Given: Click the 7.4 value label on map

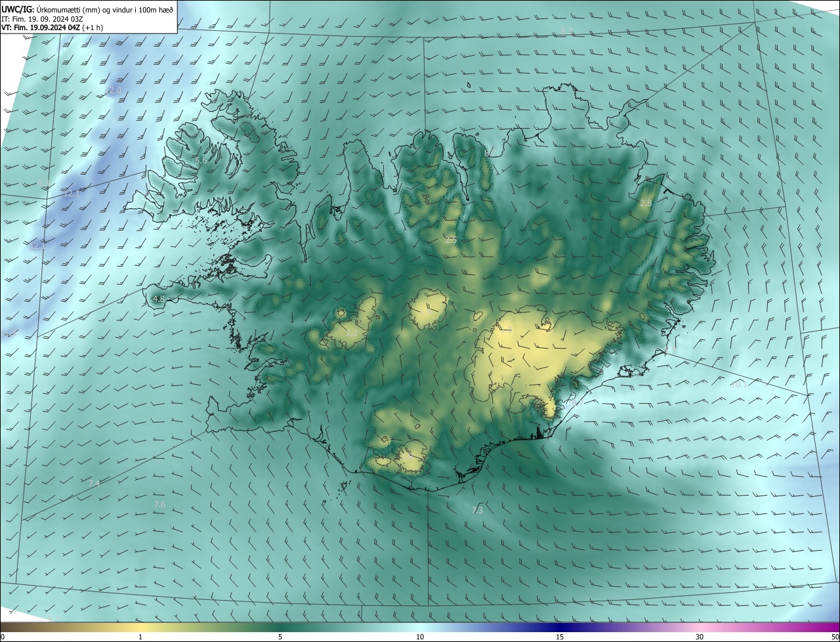Looking at the screenshot, I should [x=94, y=483].
